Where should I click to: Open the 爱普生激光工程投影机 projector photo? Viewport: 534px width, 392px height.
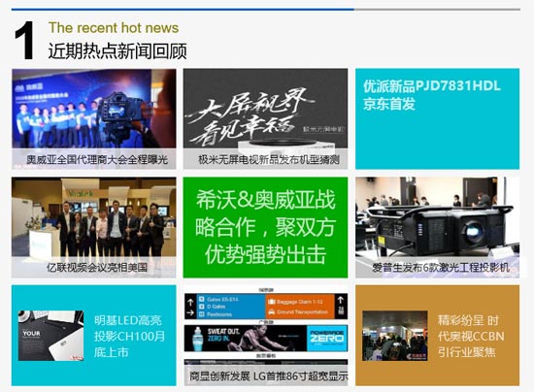tap(438, 216)
